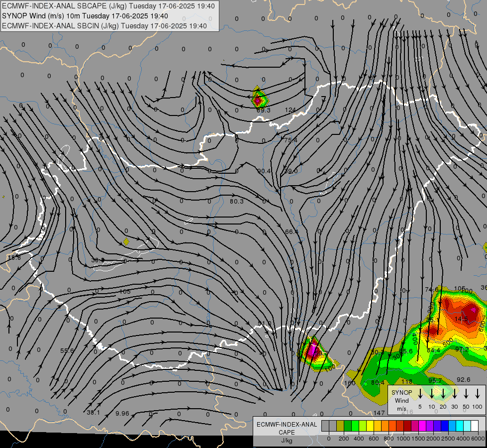Click the small olive diamond patch on the map

point(126,241)
